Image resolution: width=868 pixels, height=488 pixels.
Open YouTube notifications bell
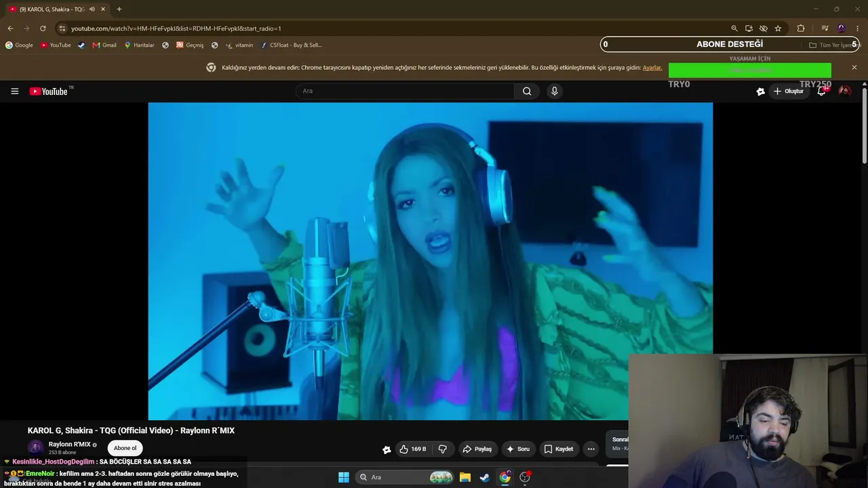click(821, 91)
